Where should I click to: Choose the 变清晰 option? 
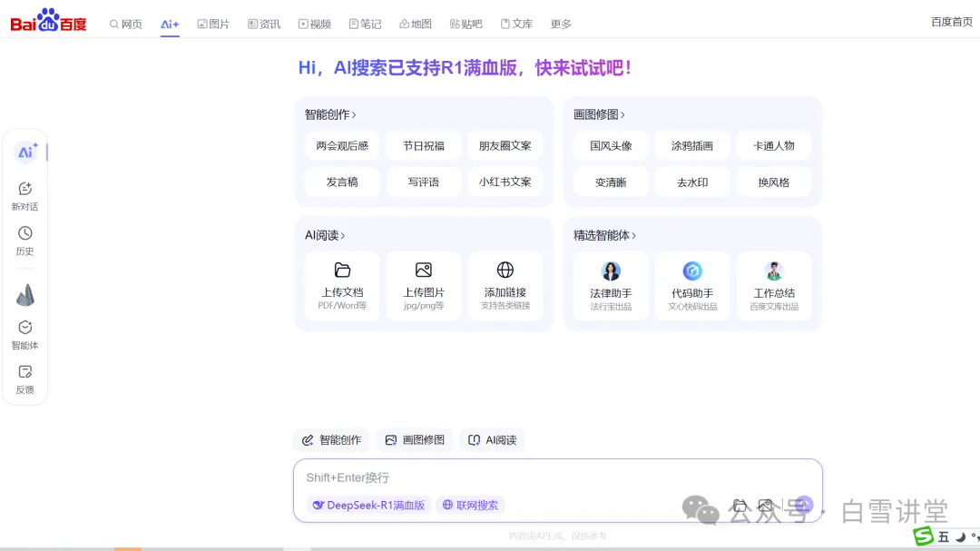tap(612, 182)
